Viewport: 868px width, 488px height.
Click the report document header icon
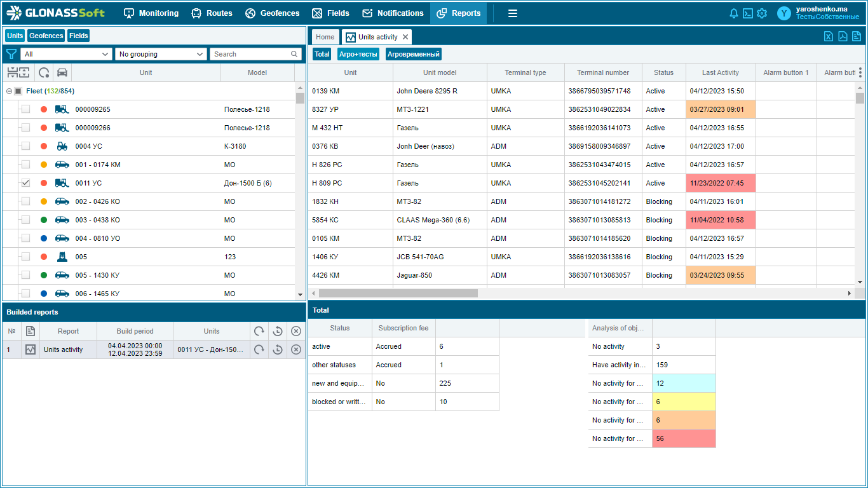pyautogui.click(x=31, y=331)
